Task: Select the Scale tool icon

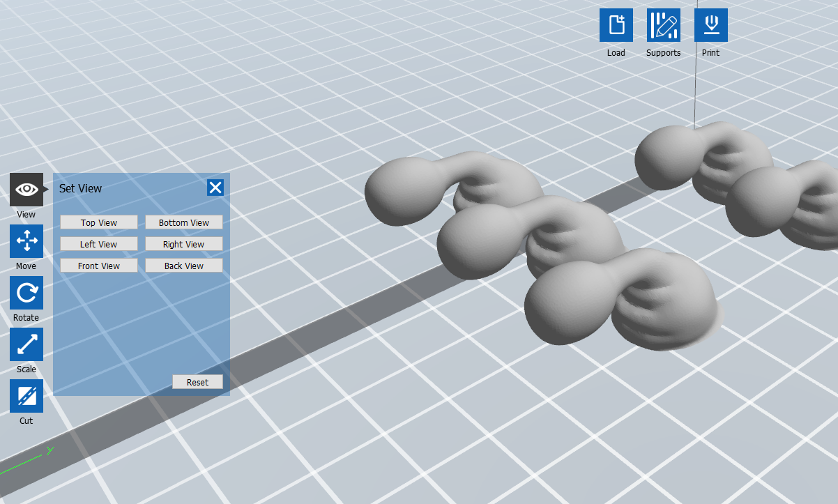Action: 26,344
